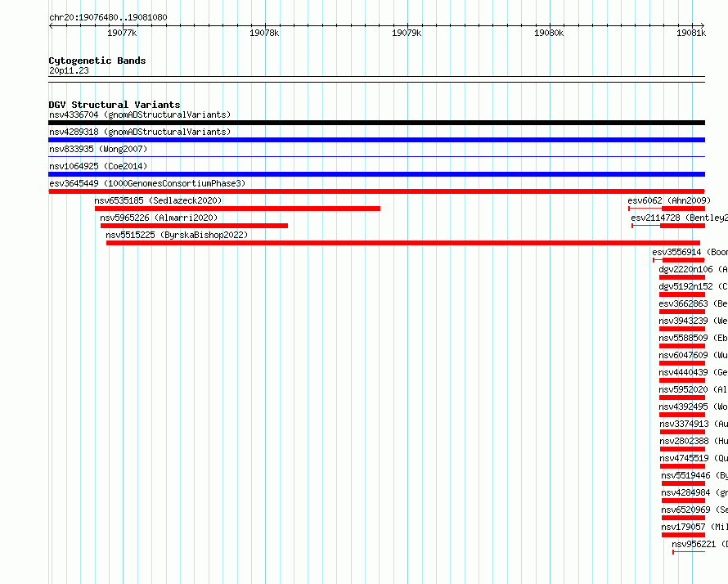
Task: Select nsv6520969 variant label
Action: [x=694, y=510]
